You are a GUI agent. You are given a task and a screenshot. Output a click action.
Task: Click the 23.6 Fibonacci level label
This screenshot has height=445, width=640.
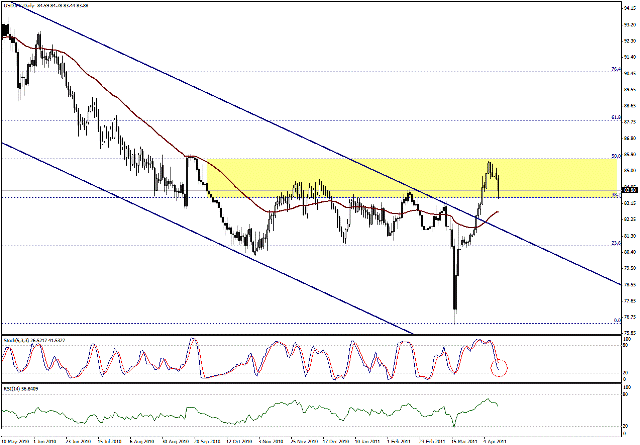click(615, 243)
